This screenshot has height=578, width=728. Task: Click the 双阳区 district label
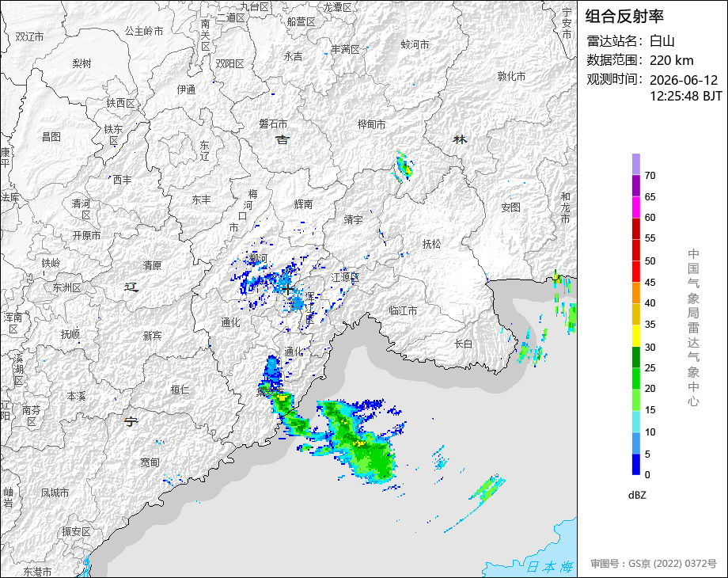(229, 63)
